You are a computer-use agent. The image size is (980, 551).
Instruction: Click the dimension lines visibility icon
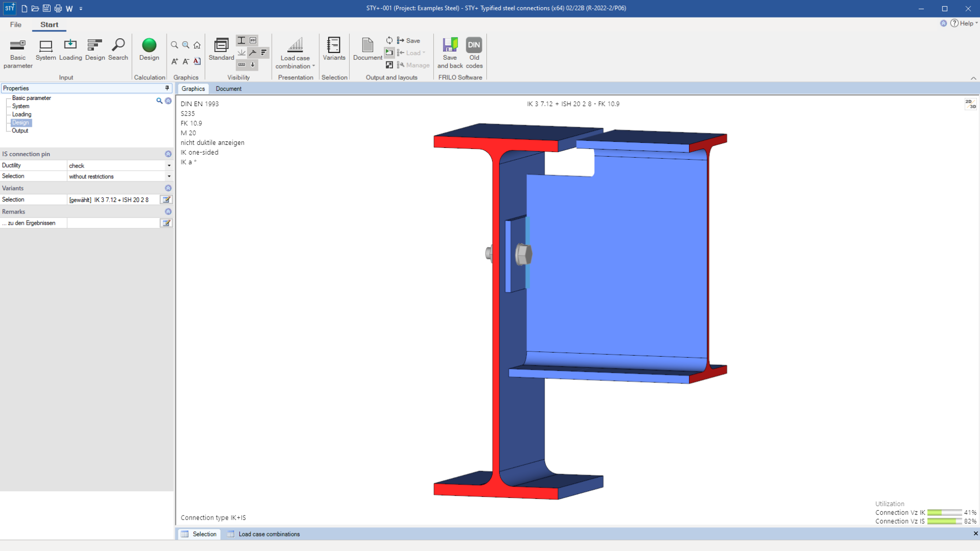coord(241,64)
